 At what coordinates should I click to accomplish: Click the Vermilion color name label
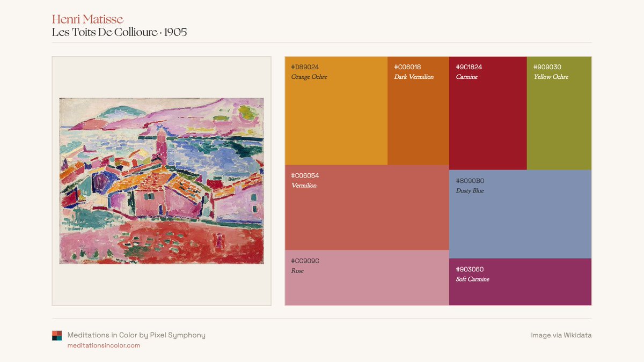[304, 186]
